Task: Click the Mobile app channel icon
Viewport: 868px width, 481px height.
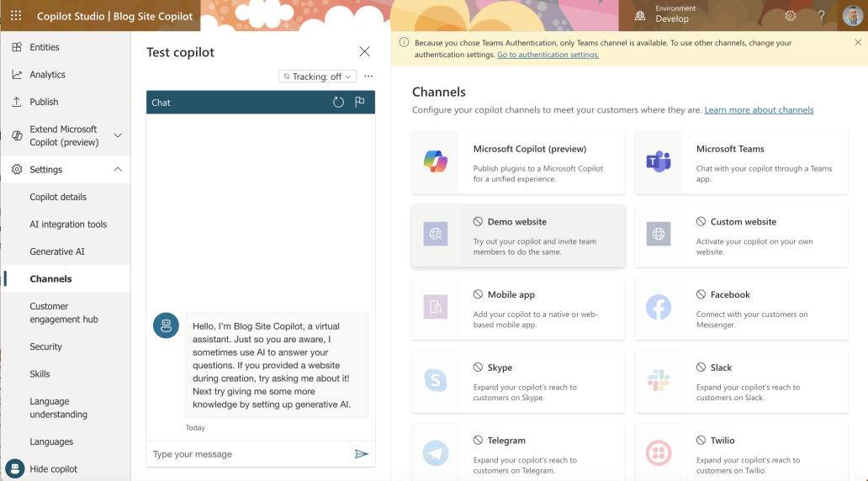Action: pos(436,307)
